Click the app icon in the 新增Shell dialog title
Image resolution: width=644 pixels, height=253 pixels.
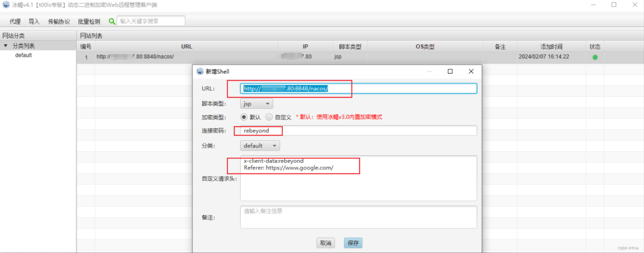coord(200,71)
